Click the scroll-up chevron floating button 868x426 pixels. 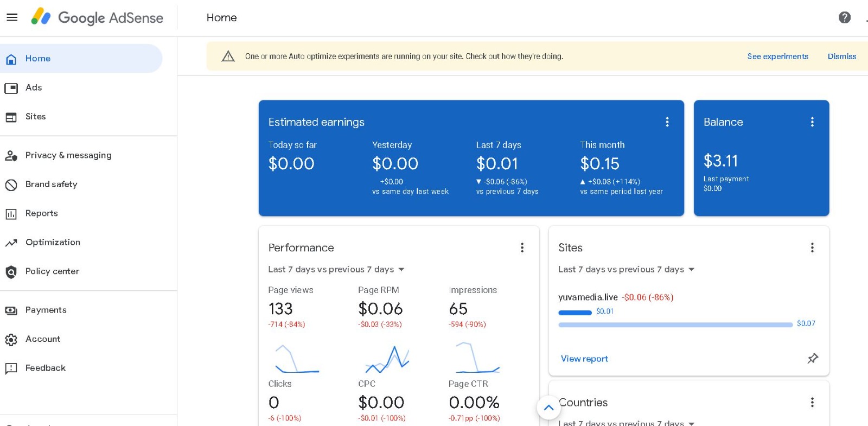[548, 408]
